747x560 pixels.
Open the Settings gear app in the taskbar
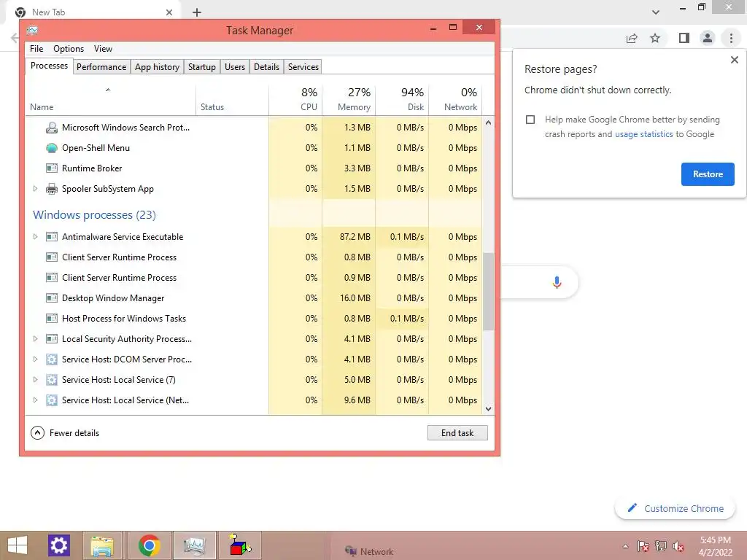[59, 545]
